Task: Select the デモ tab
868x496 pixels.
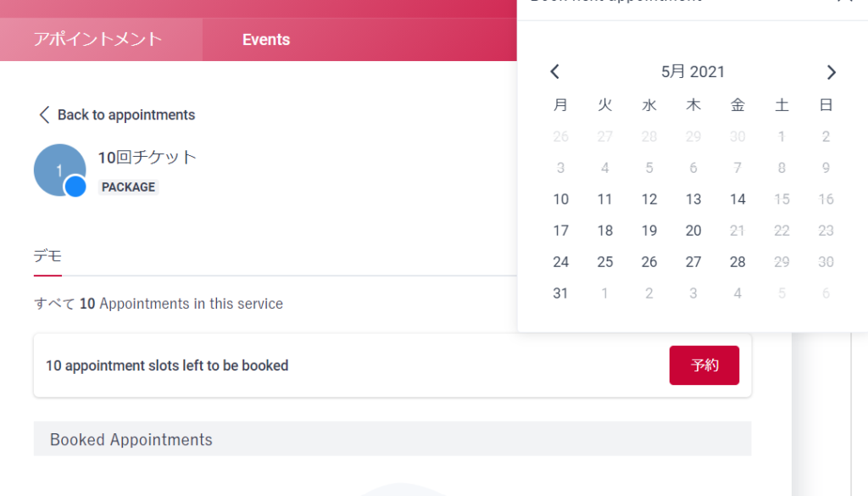Action: click(x=47, y=256)
